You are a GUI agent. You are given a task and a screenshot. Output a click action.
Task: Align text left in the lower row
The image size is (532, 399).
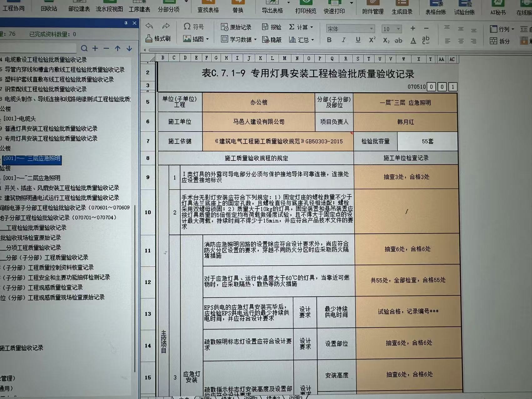pyautogui.click(x=448, y=41)
